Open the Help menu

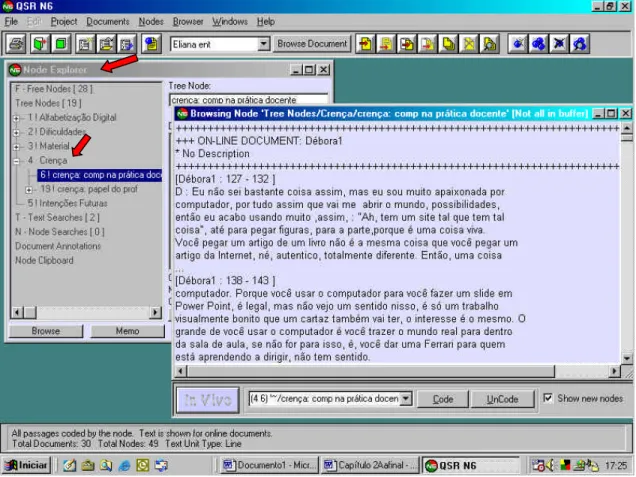click(x=266, y=21)
